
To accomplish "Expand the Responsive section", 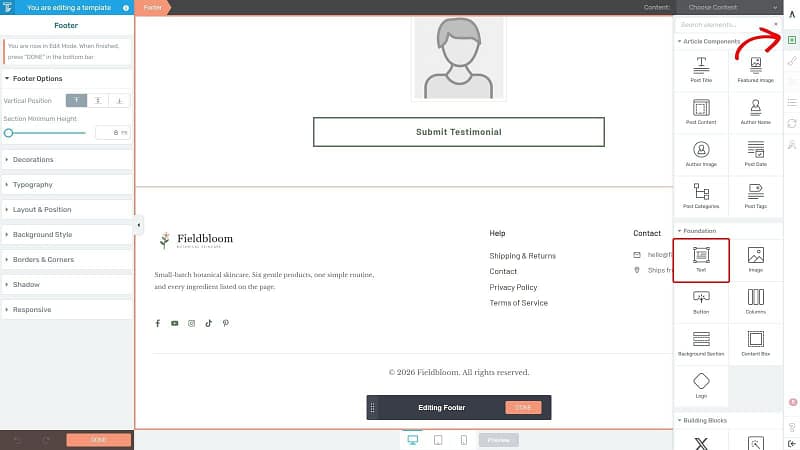I will 66,310.
